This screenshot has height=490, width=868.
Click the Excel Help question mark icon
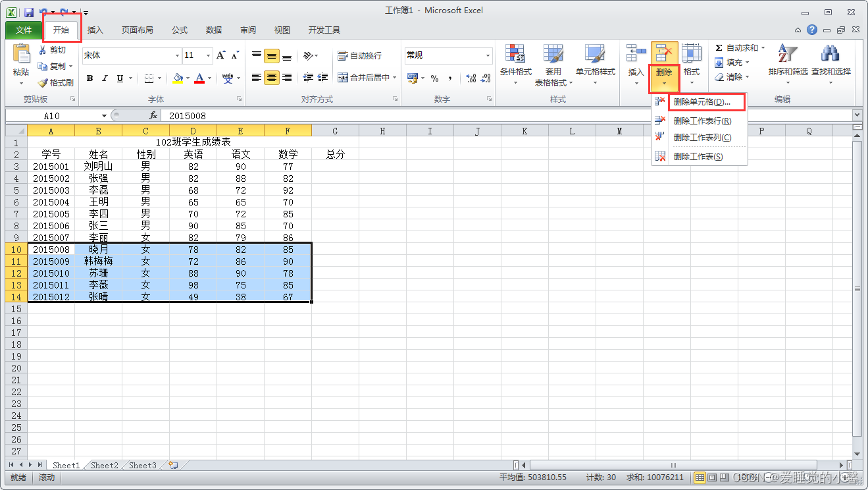click(812, 30)
